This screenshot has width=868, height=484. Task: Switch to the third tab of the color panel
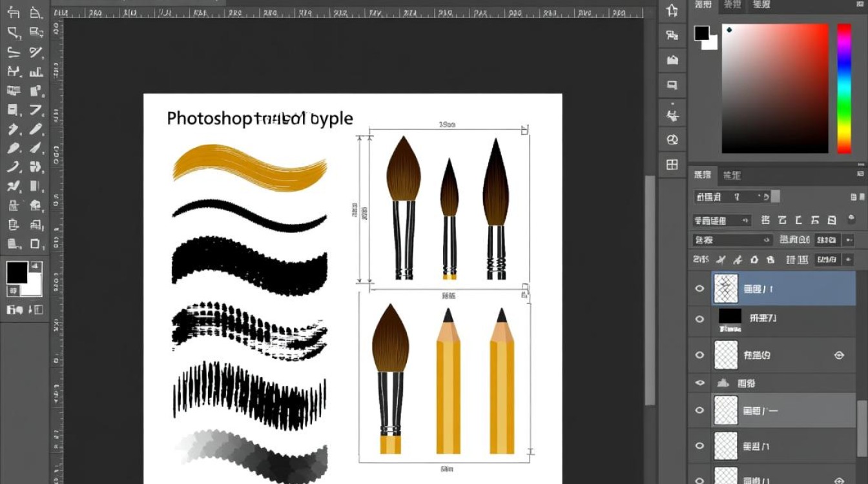[x=761, y=5]
